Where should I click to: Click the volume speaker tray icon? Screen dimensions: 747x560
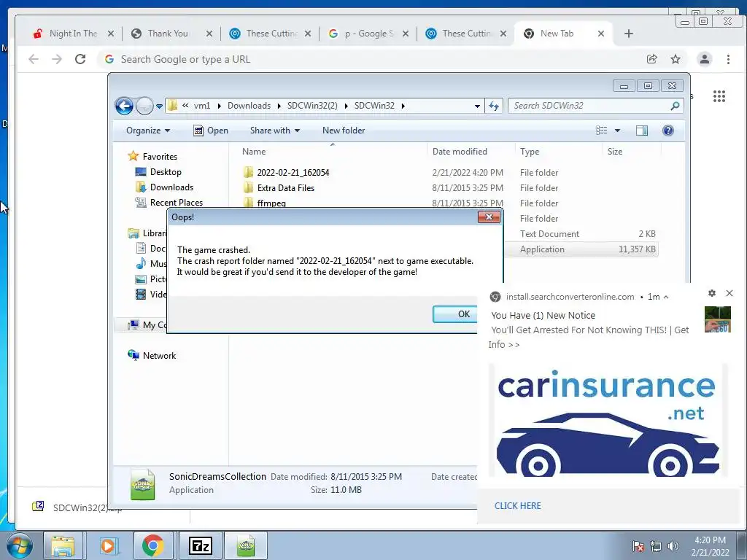(x=673, y=546)
